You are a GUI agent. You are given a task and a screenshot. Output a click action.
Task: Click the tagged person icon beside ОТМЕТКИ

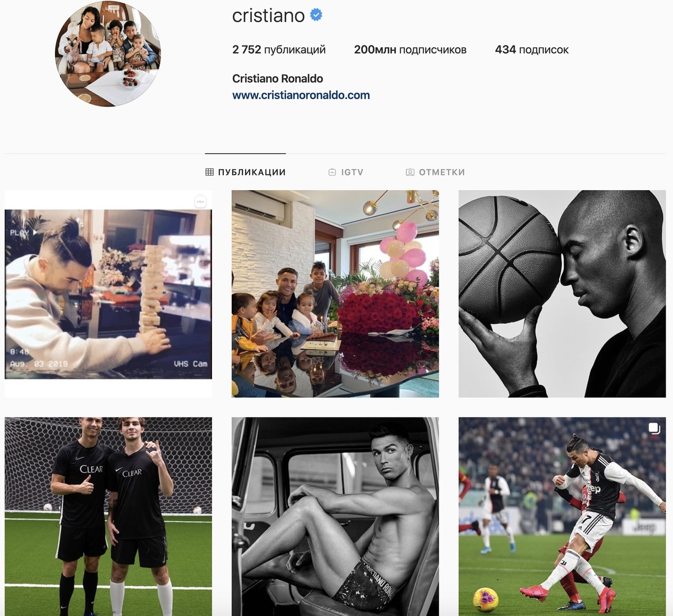tap(410, 172)
